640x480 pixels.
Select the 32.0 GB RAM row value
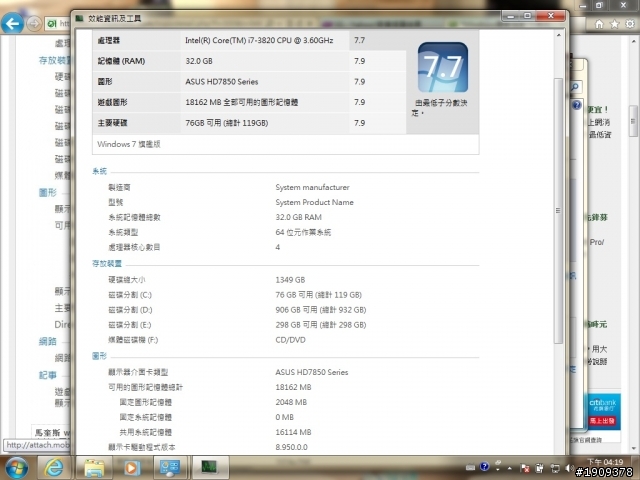[199, 61]
